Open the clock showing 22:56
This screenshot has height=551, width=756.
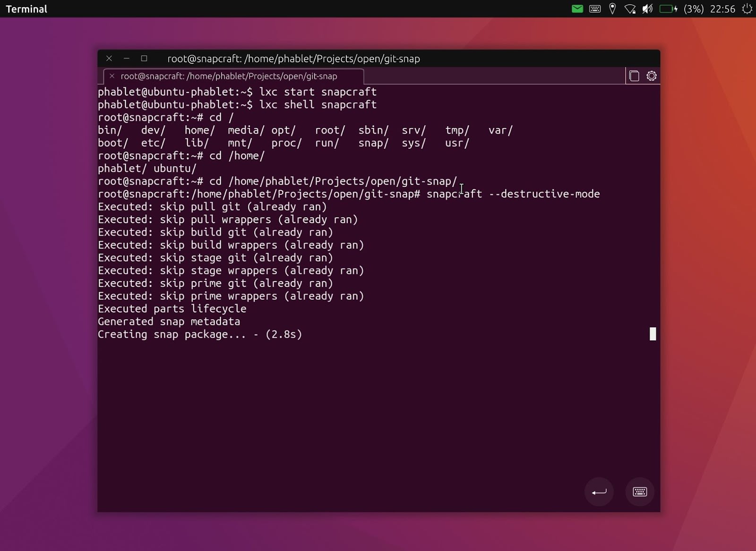click(722, 9)
